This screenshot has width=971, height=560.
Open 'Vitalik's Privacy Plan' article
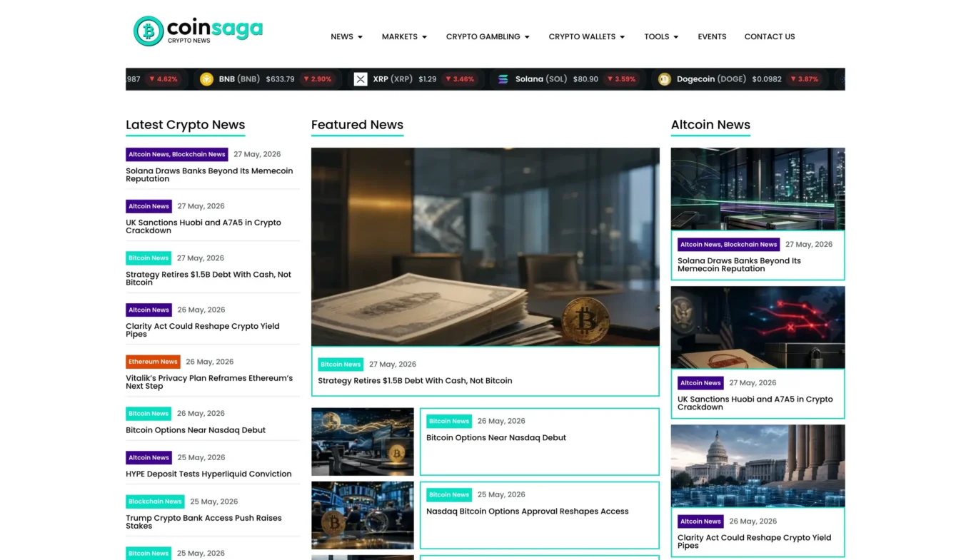[x=209, y=382]
